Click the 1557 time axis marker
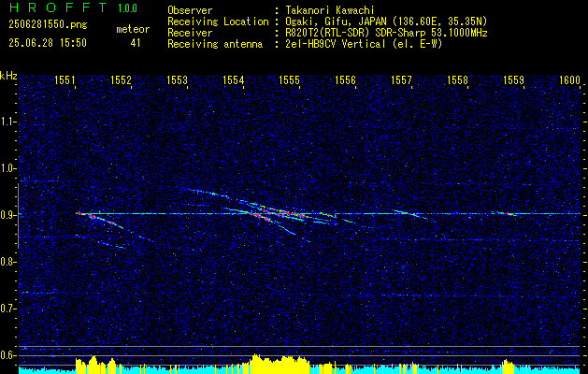The height and width of the screenshot is (374, 588). click(x=401, y=79)
